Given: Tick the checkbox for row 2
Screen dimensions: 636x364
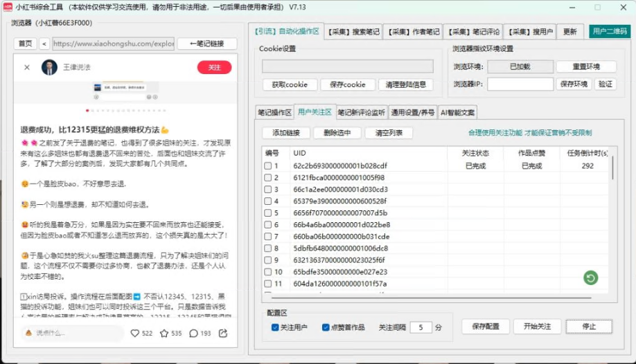Looking at the screenshot, I should pos(267,178).
